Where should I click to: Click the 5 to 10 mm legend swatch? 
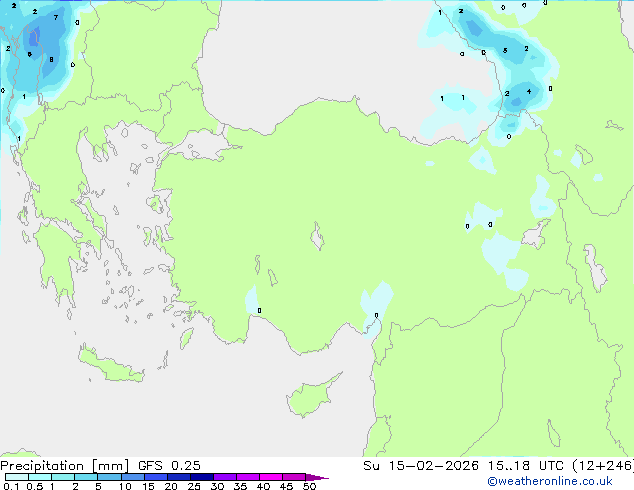pyautogui.click(x=109, y=477)
